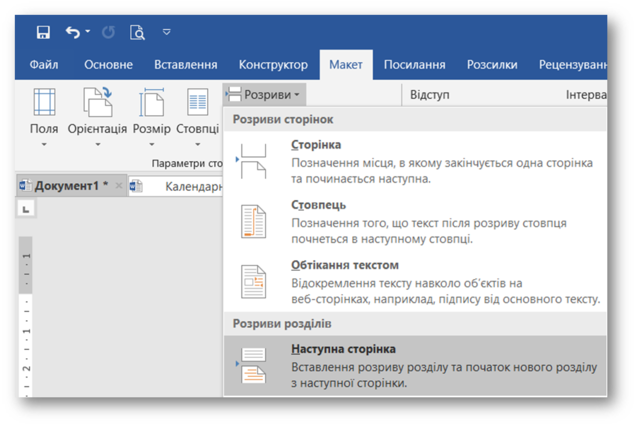Viewport: 637px width, 427px height.
Task: Click the Redo icon in quick access toolbar
Action: click(x=108, y=32)
